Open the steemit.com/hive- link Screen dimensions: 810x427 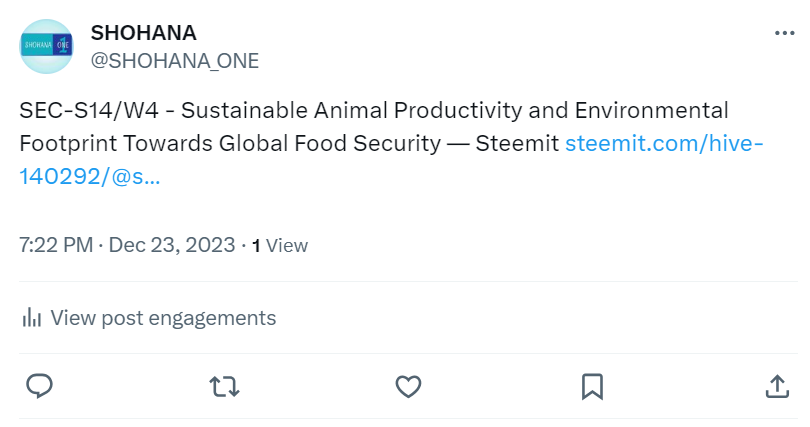[664, 143]
